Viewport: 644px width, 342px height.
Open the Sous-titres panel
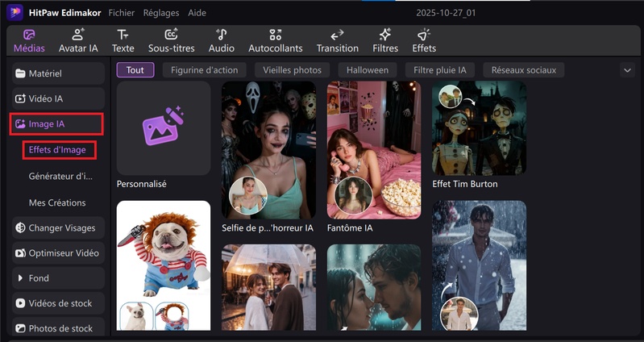[x=171, y=41]
